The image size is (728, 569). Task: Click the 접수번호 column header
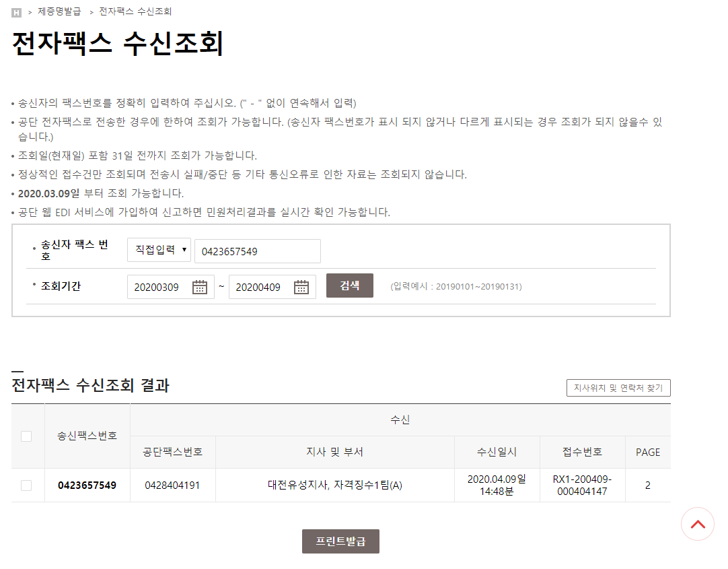tap(582, 452)
